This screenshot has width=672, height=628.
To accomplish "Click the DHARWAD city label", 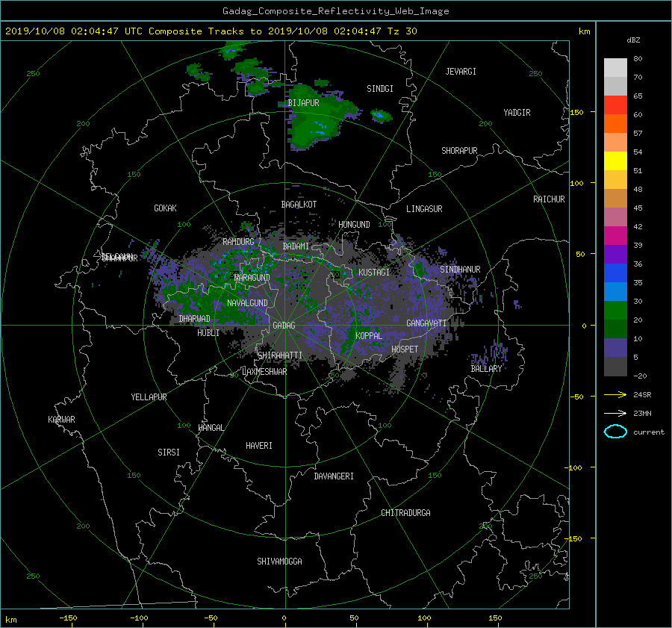I will pyautogui.click(x=194, y=319).
